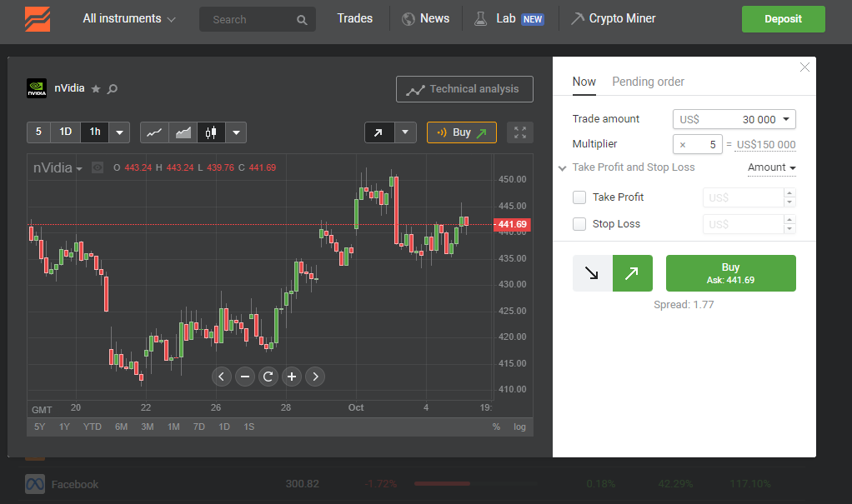The height and width of the screenshot is (504, 852).
Task: Enable the Take Profit checkbox
Action: [579, 197]
